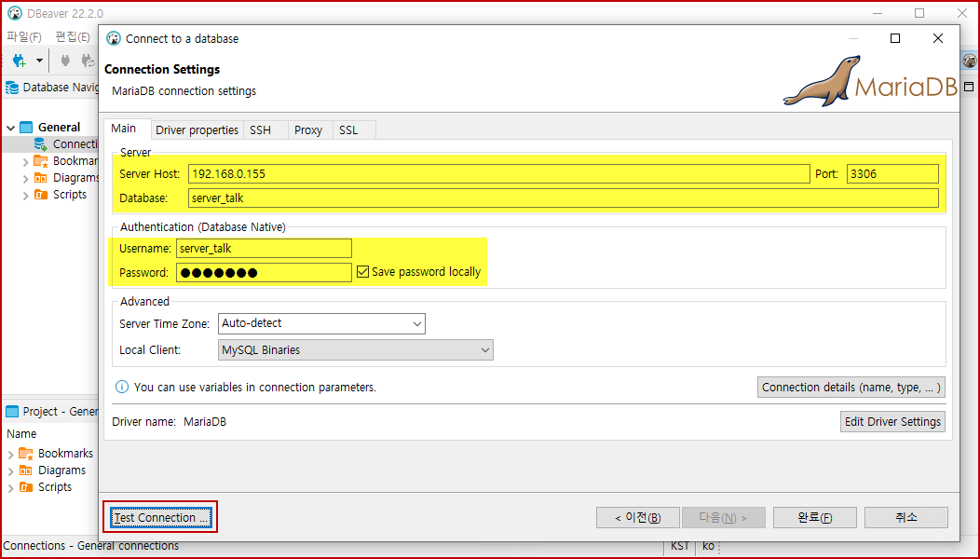Image resolution: width=980 pixels, height=559 pixels.
Task: Click the Username input field
Action: tap(264, 248)
